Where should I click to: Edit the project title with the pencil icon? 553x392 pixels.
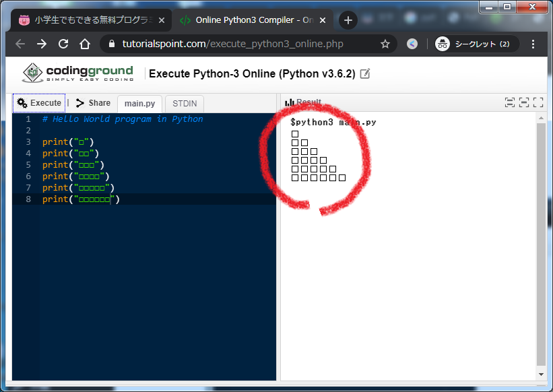point(365,73)
